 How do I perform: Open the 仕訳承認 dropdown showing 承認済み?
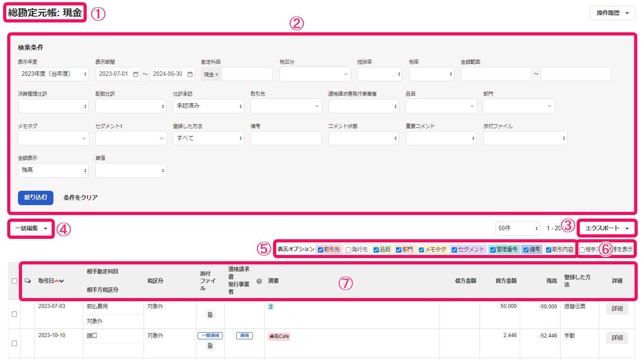(208, 106)
